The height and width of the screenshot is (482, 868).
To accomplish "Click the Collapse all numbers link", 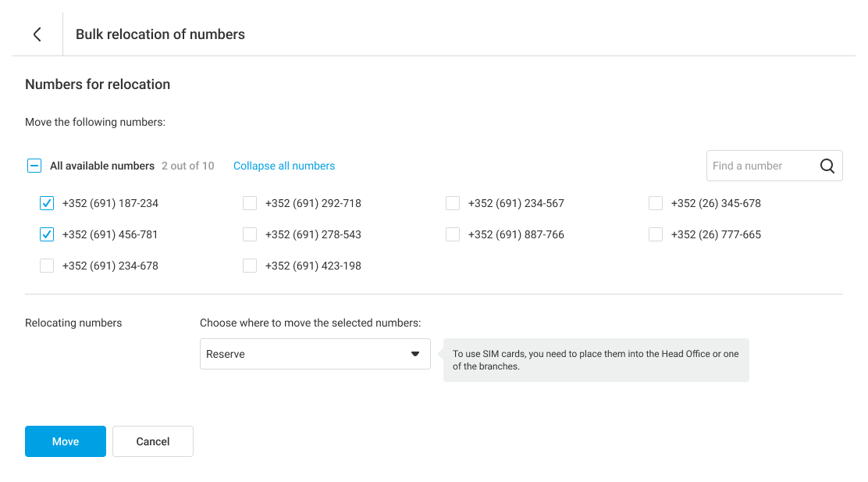I will click(284, 166).
